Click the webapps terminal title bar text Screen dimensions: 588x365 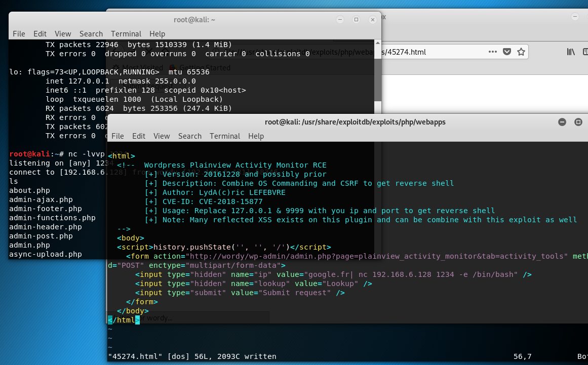pos(355,122)
